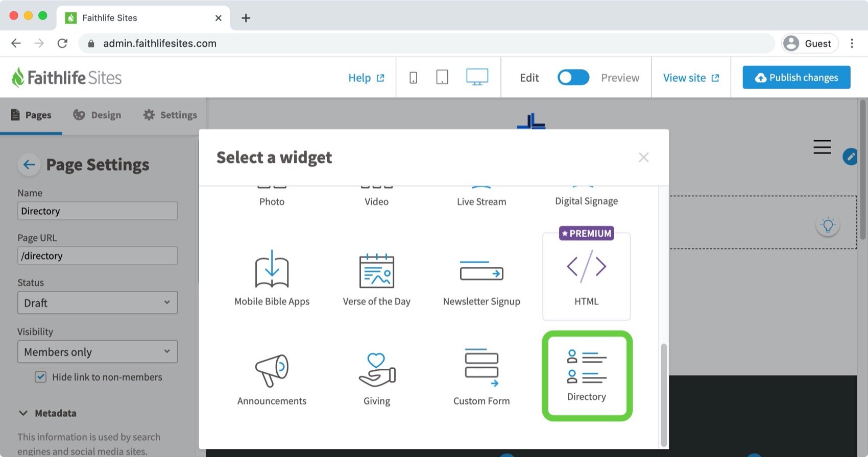868x457 pixels.
Task: Click the Faithlife Sites logo
Action: coord(66,78)
